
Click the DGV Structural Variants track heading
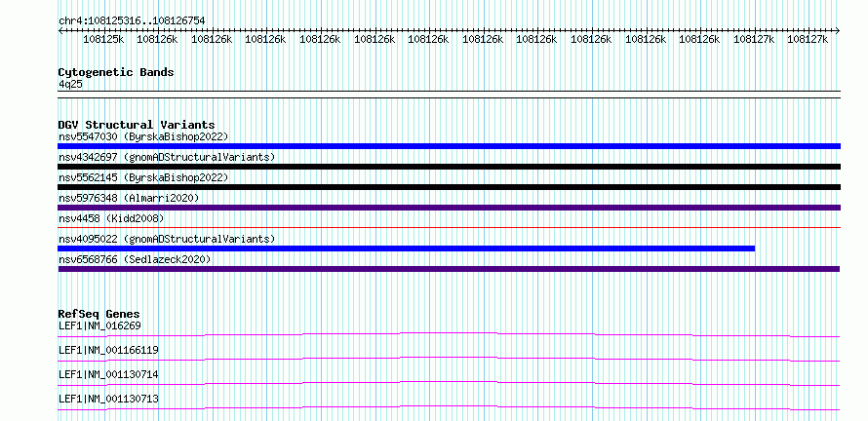click(x=137, y=125)
